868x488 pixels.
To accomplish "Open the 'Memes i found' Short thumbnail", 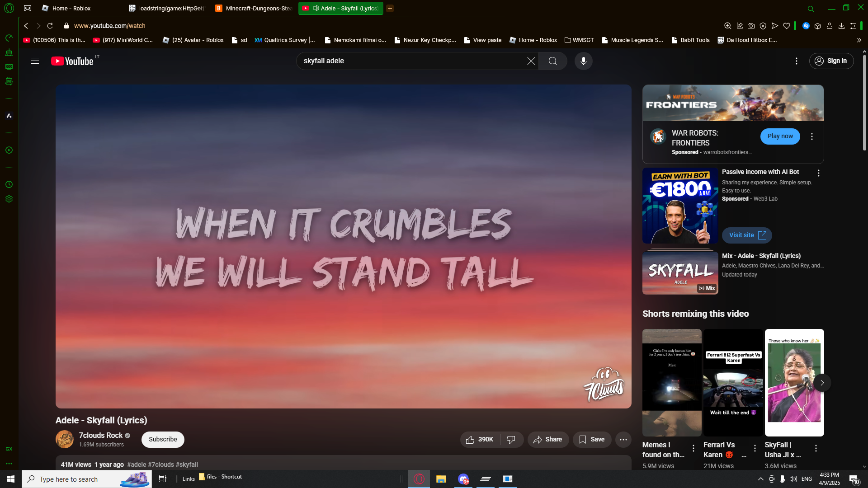I will pos(672,382).
